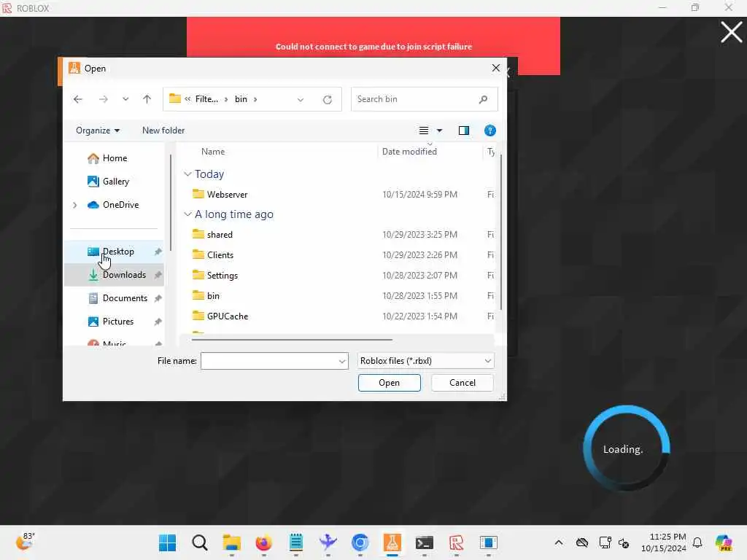Open the Organize menu
747x560 pixels.
pyautogui.click(x=98, y=131)
